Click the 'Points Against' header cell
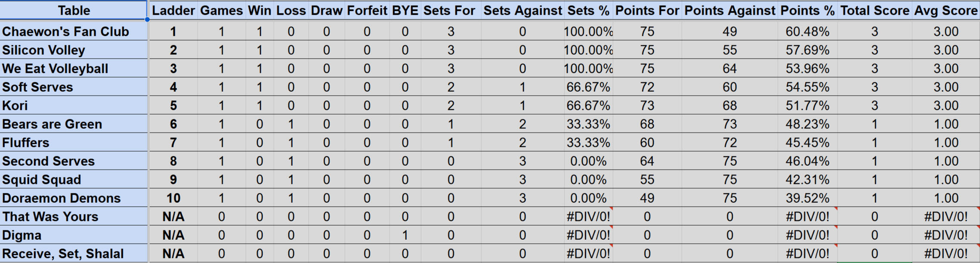This screenshot has height=263, width=980. click(730, 10)
